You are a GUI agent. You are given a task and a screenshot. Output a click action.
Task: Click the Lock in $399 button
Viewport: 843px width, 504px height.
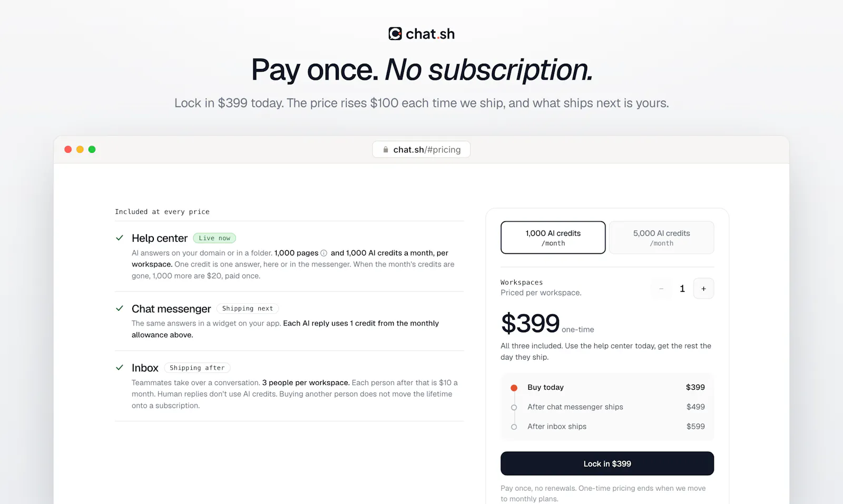point(607,463)
